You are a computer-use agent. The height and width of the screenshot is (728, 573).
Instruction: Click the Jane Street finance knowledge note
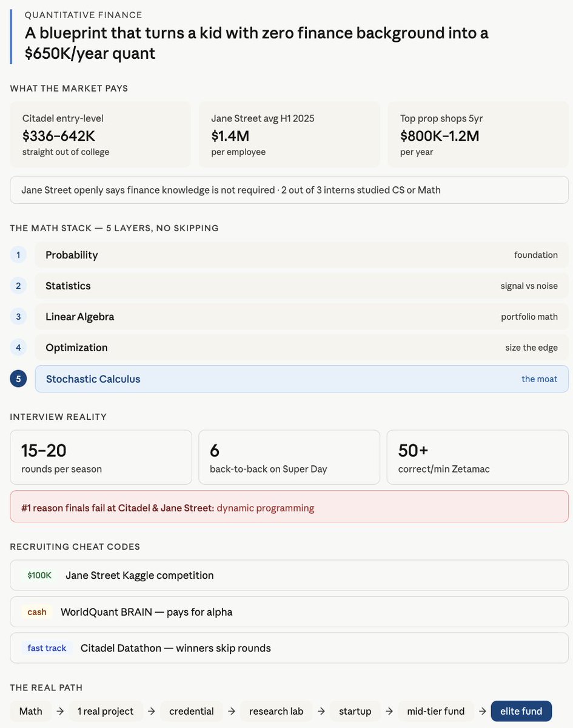[289, 190]
